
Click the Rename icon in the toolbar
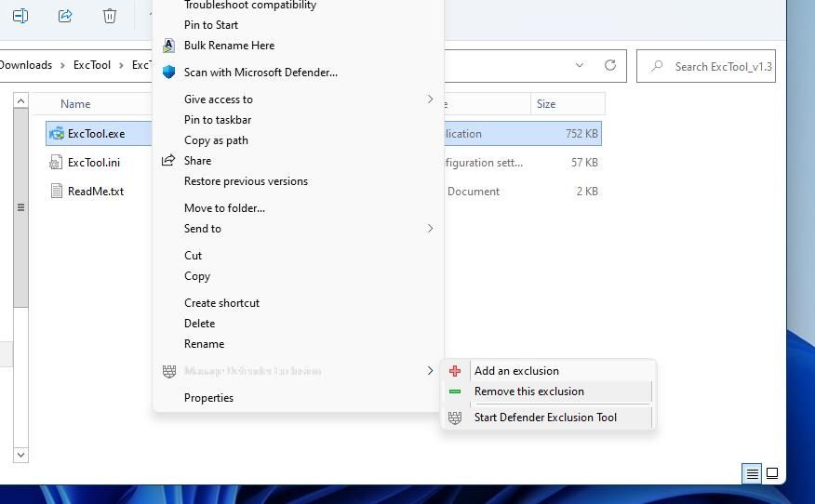(20, 16)
